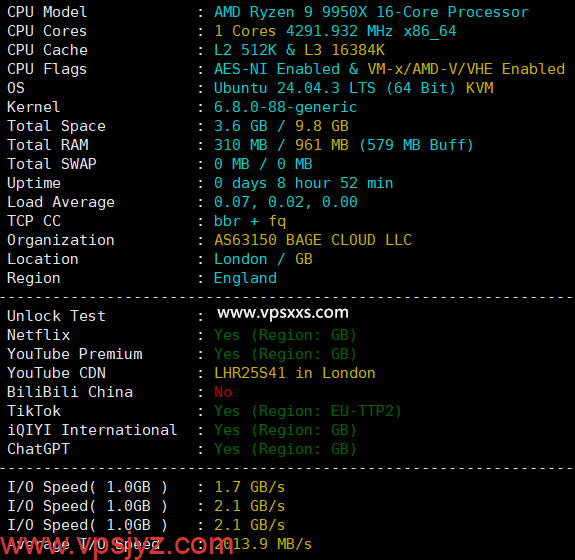575x560 pixels.
Task: Click the 'Unlock Test' heading
Action: point(56,316)
